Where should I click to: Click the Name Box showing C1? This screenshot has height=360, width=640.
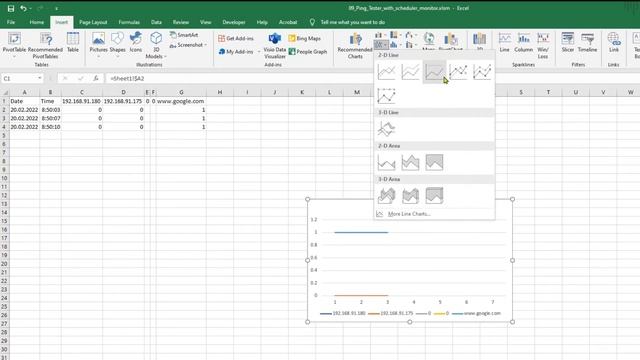coord(20,78)
